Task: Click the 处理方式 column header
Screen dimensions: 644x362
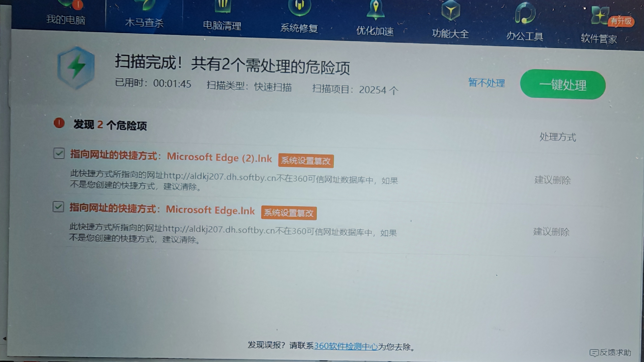Action: pyautogui.click(x=558, y=137)
